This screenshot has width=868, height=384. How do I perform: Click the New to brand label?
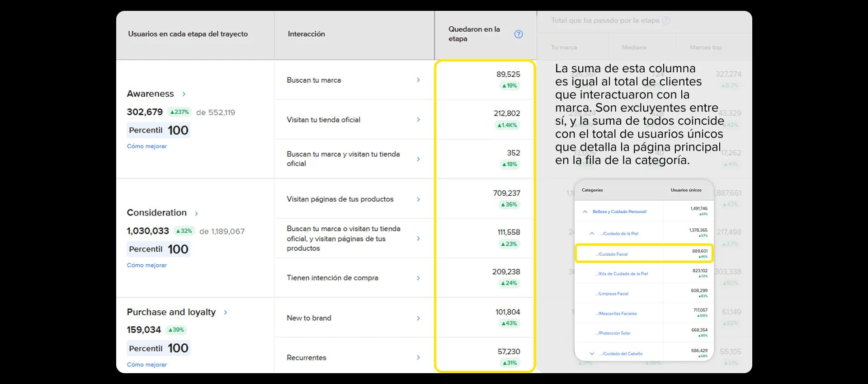click(x=309, y=318)
